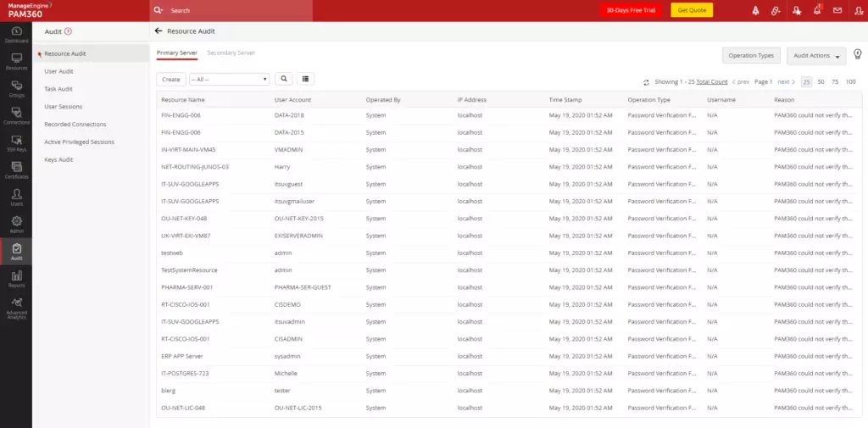This screenshot has width=868, height=428.
Task: Open the mail envelope icon
Action: click(x=837, y=10)
